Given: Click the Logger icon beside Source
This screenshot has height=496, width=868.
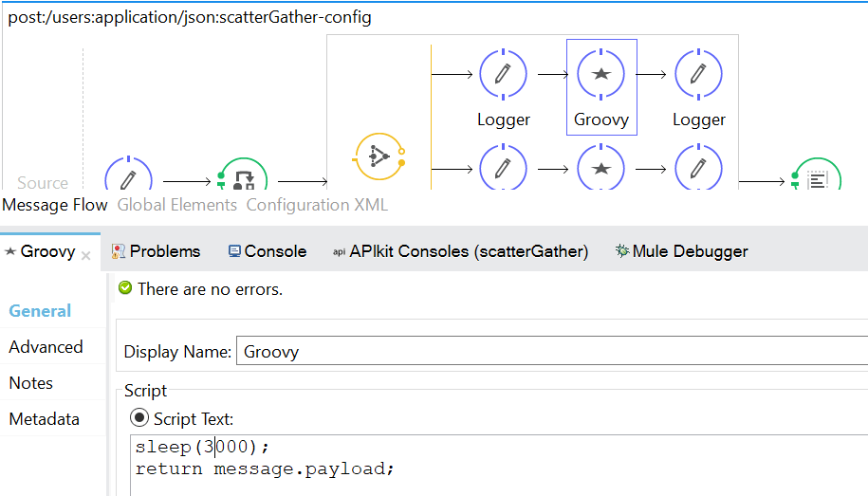Looking at the screenshot, I should click(128, 178).
